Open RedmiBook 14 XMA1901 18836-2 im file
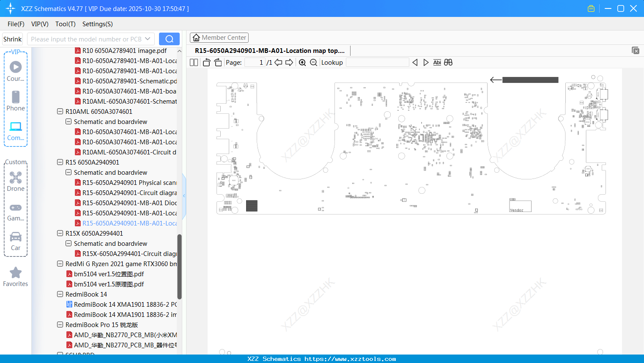Image resolution: width=644 pixels, height=363 pixels. pos(122,315)
